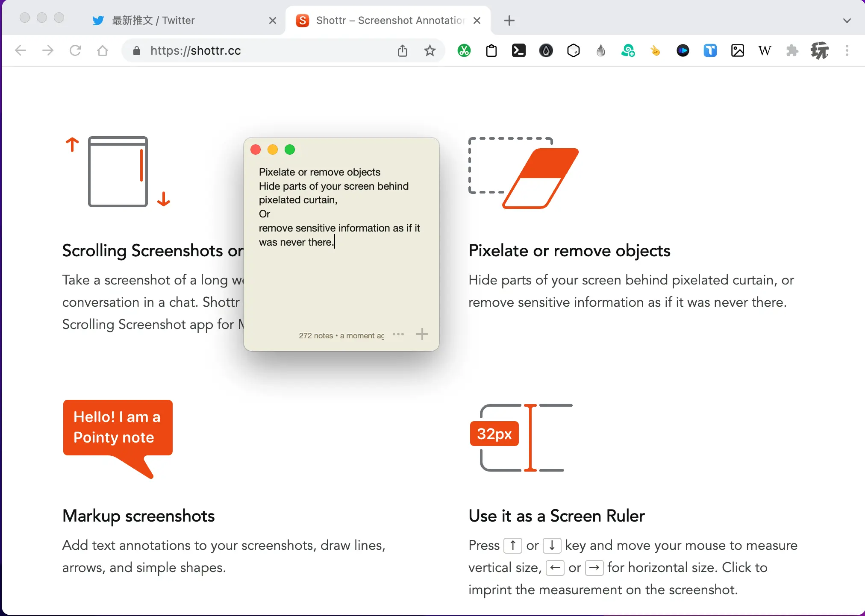
Task: Open the note's three-dot options menu
Action: pyautogui.click(x=398, y=334)
